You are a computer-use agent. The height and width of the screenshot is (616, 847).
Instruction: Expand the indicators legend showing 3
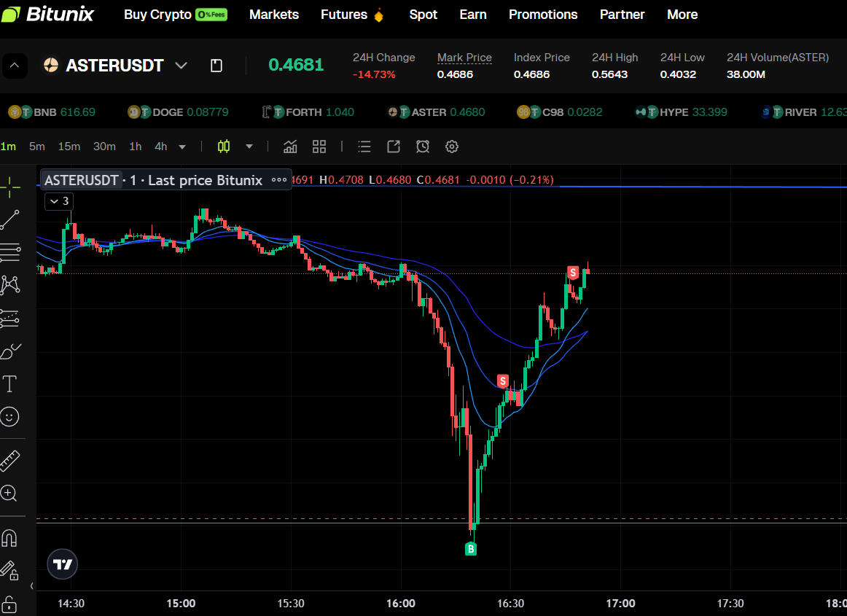[59, 201]
